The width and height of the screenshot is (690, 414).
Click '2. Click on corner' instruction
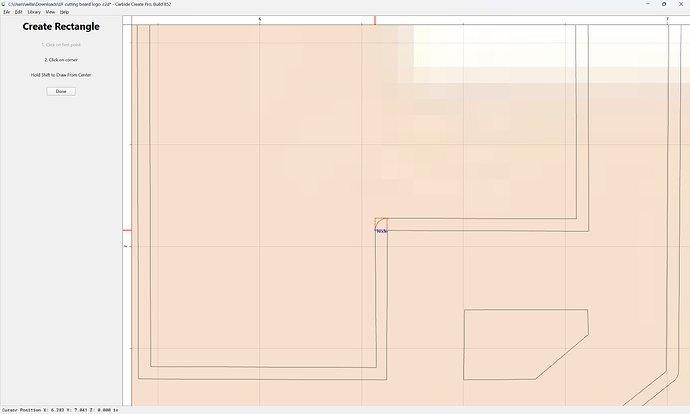61,60
